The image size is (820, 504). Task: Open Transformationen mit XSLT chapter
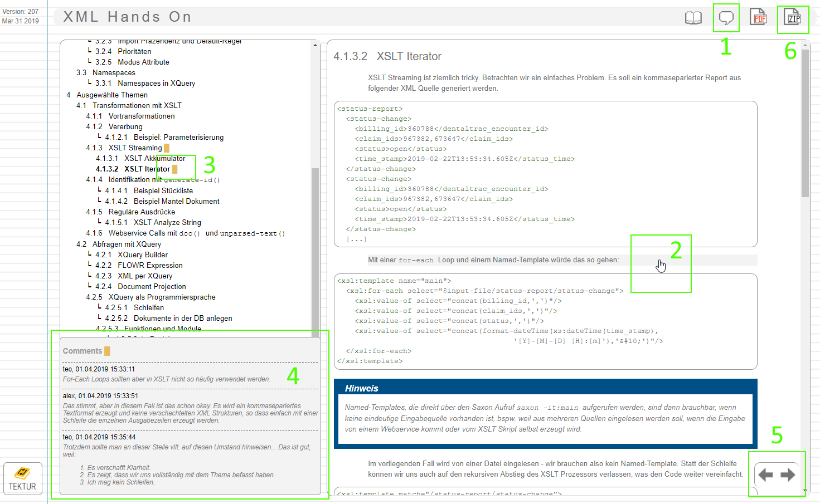[x=137, y=105]
